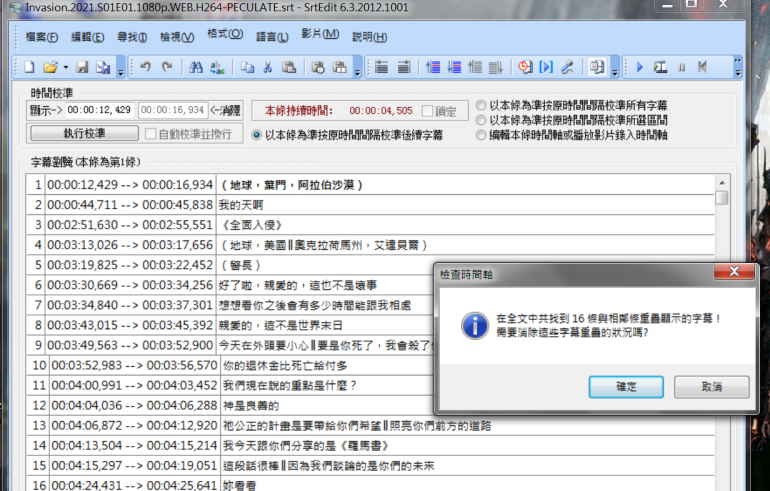Viewport: 770px width, 491px height.
Task: Enable the 自動校準並換行 checkbox
Action: (x=151, y=134)
